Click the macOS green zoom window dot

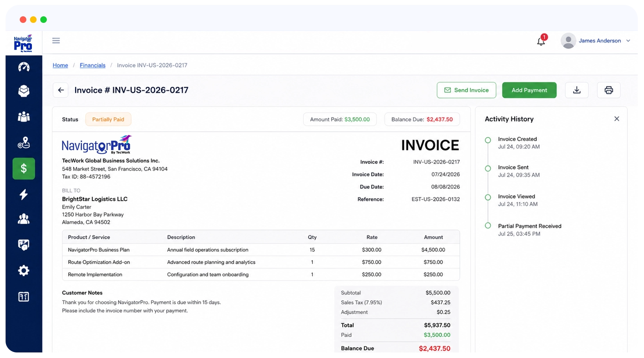[x=44, y=19]
